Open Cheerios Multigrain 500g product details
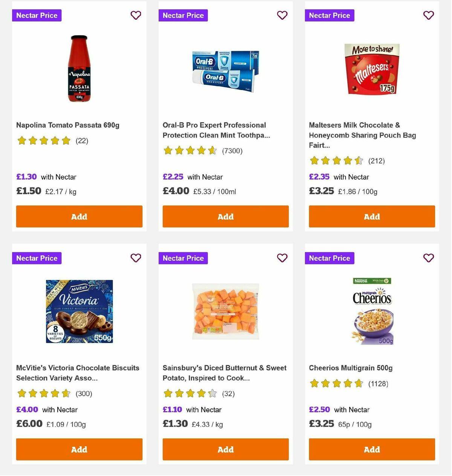Viewport: 452px width, 476px height. coord(351,368)
